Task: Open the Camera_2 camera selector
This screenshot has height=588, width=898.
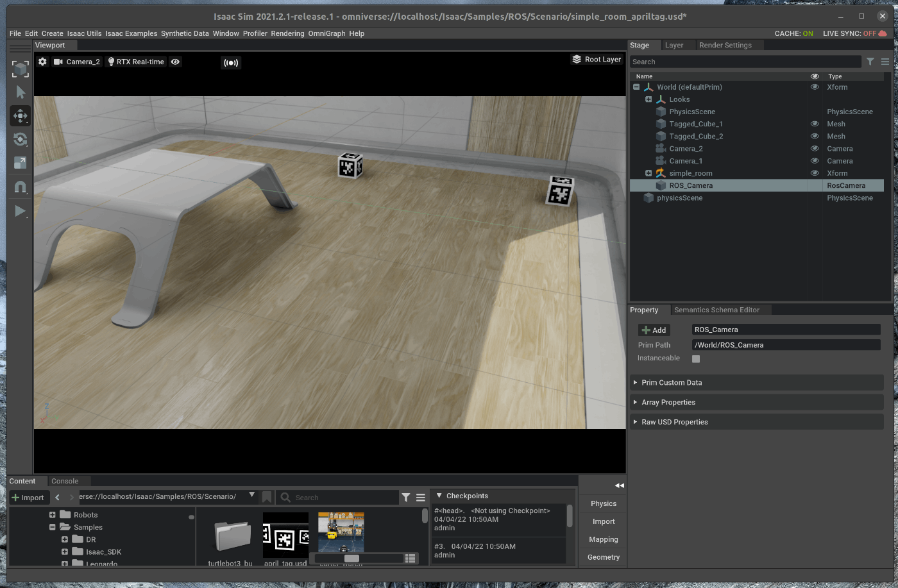Action: [77, 62]
